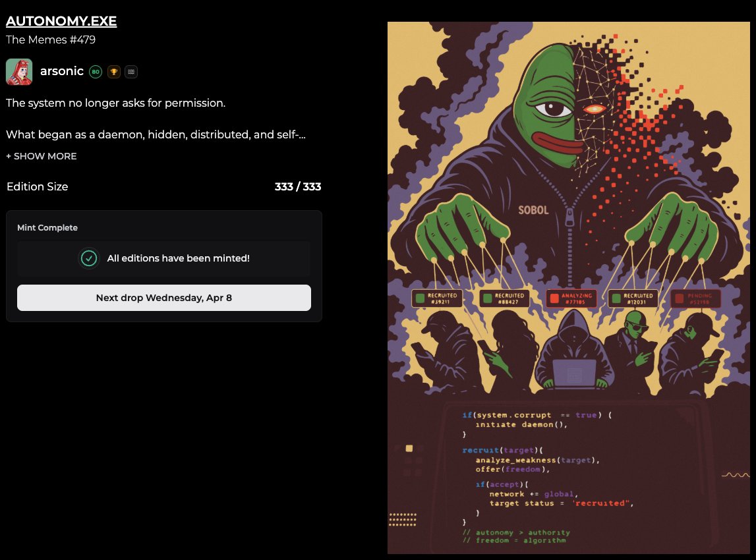Expand description with SHOW MORE
The height and width of the screenshot is (560, 756).
pyautogui.click(x=42, y=156)
